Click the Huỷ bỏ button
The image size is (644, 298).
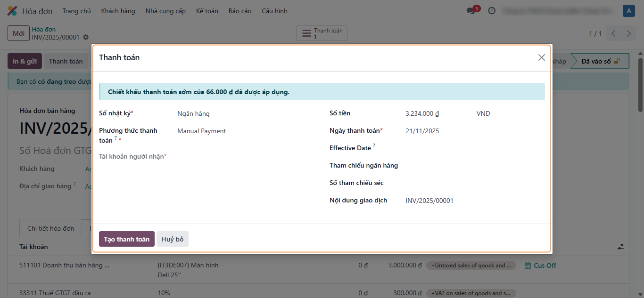(173, 239)
